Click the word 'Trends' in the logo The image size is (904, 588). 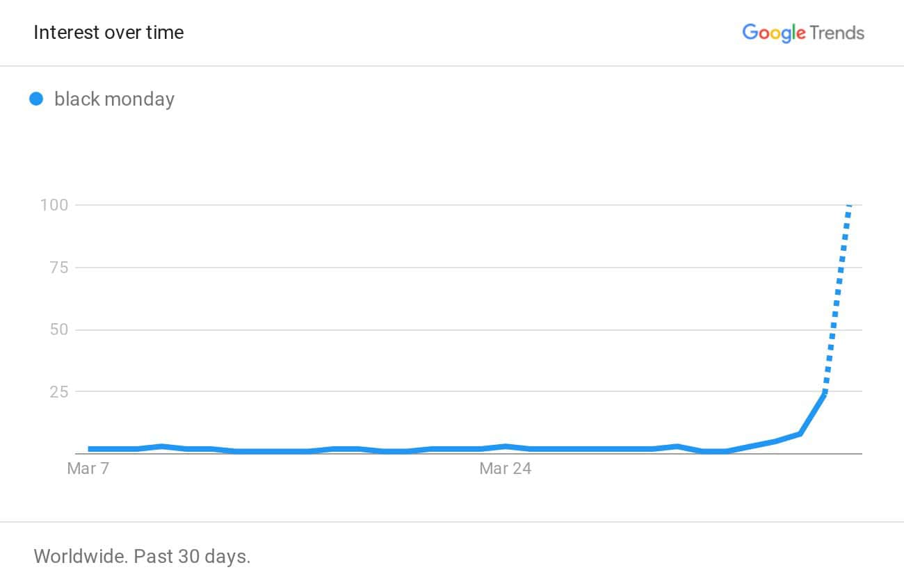[837, 33]
